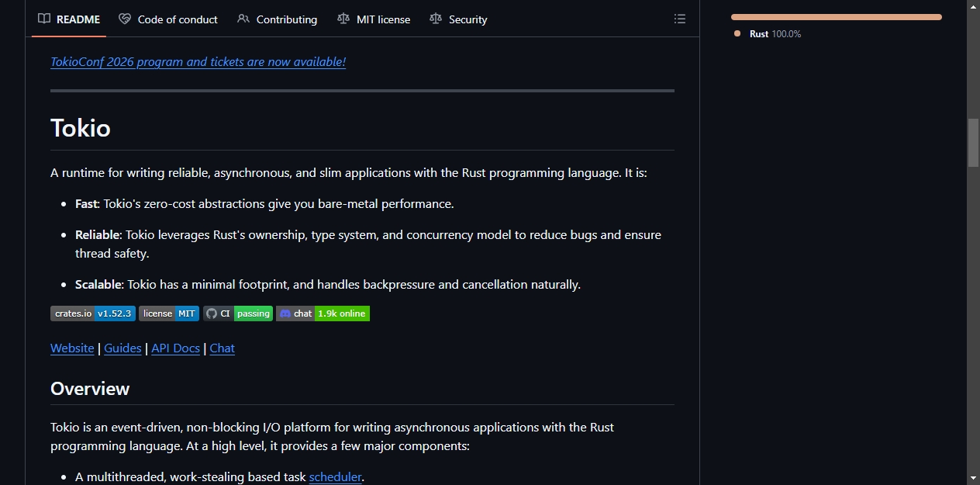The height and width of the screenshot is (485, 980).
Task: Click the license MIT badge
Action: 169,314
